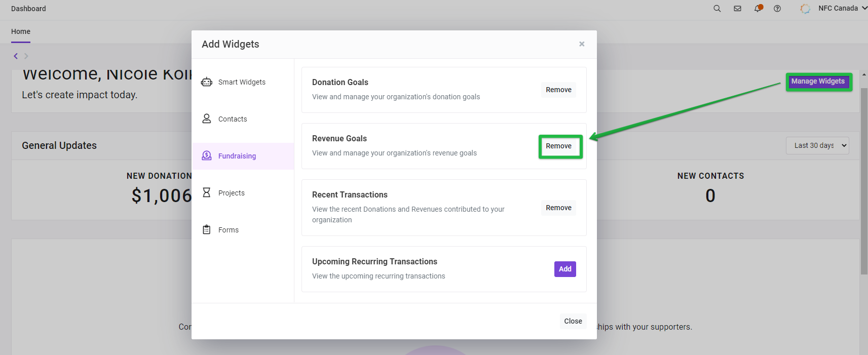Open the notifications bell icon
The width and height of the screenshot is (868, 355).
pyautogui.click(x=758, y=8)
